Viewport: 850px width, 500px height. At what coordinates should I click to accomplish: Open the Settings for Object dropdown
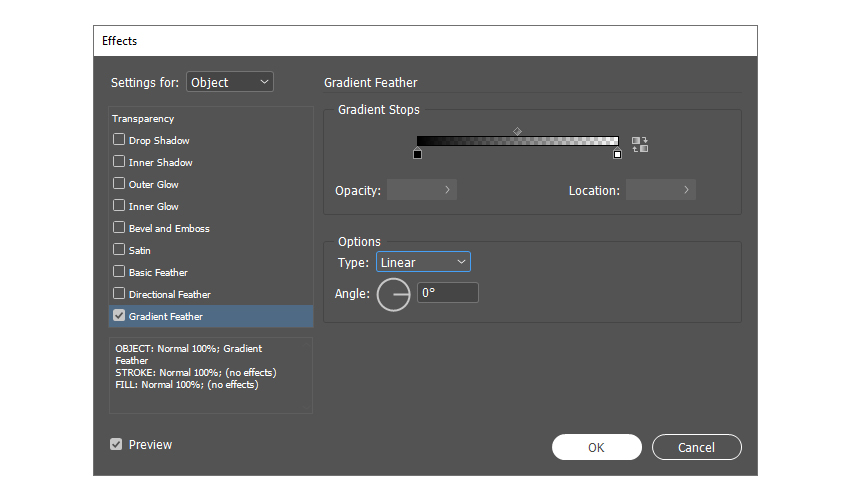point(230,82)
